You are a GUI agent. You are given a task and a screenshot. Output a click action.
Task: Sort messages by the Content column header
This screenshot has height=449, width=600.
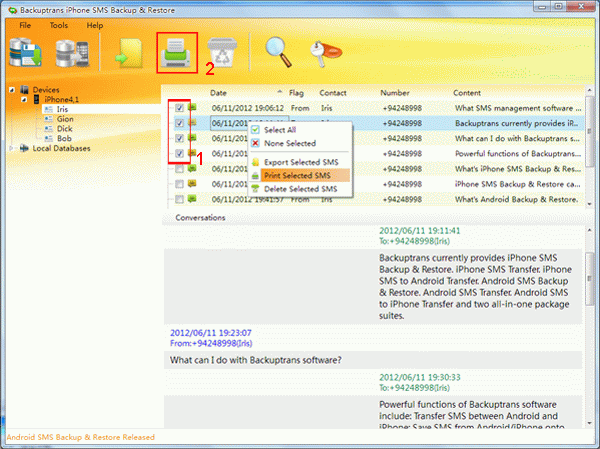click(x=467, y=93)
